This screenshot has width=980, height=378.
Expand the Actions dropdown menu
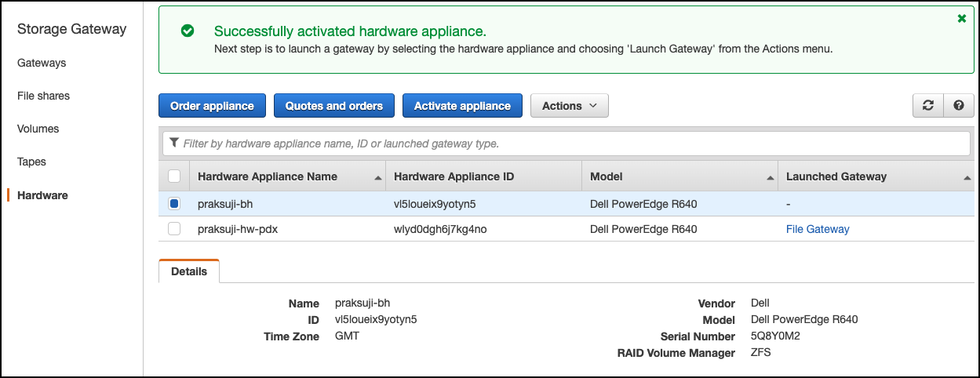coord(570,106)
